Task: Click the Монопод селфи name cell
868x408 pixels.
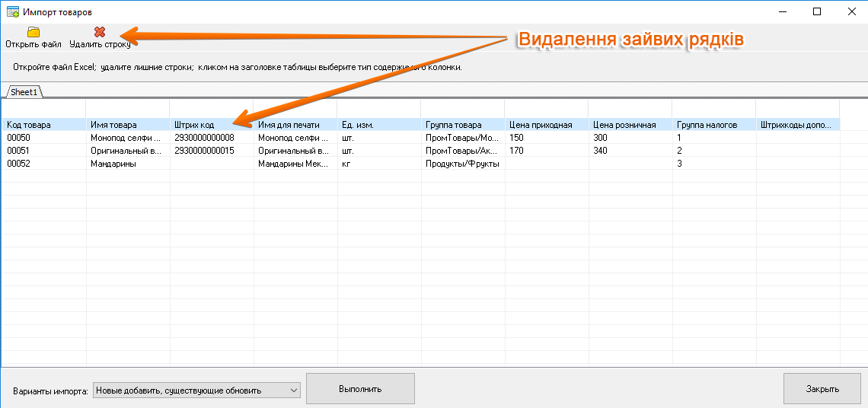Action: (x=128, y=137)
